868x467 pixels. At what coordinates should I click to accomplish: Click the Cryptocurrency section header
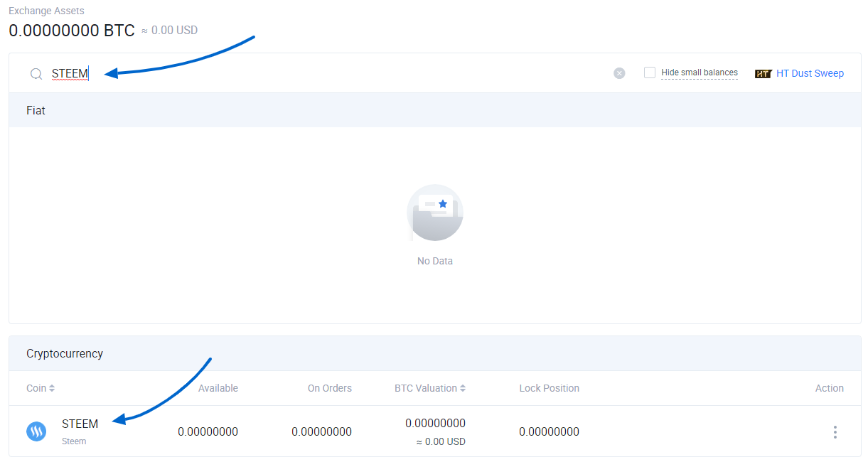coord(434,353)
